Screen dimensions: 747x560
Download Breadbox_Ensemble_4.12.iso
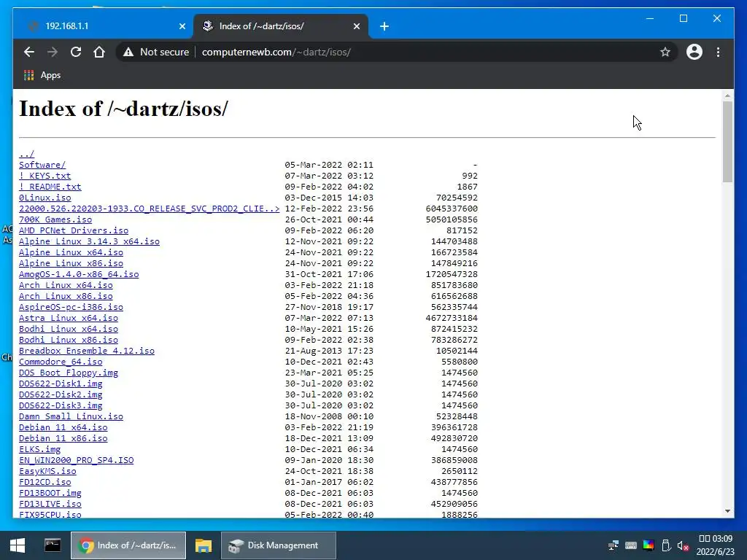(87, 351)
